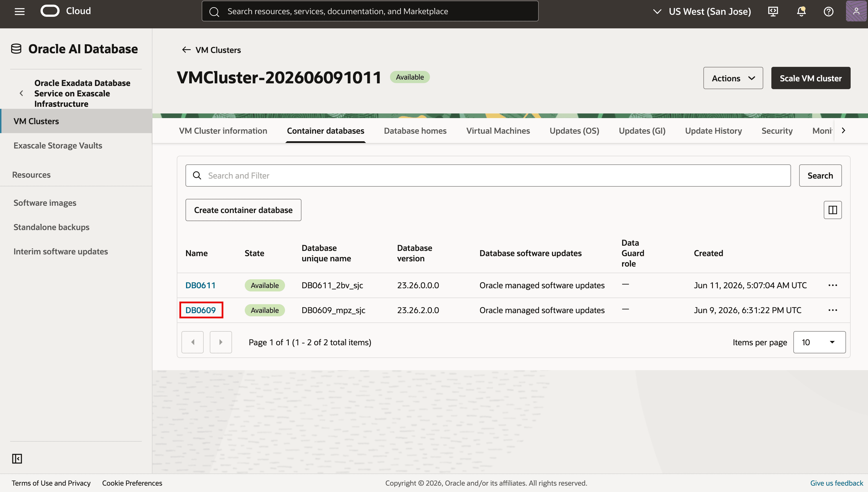The width and height of the screenshot is (868, 492).
Task: Open the Virtual Machines tab
Action: pyautogui.click(x=498, y=131)
